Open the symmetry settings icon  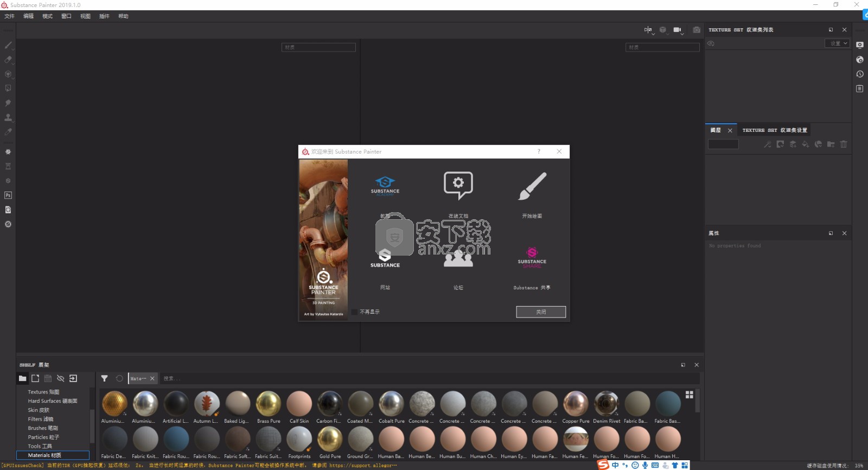(x=648, y=30)
